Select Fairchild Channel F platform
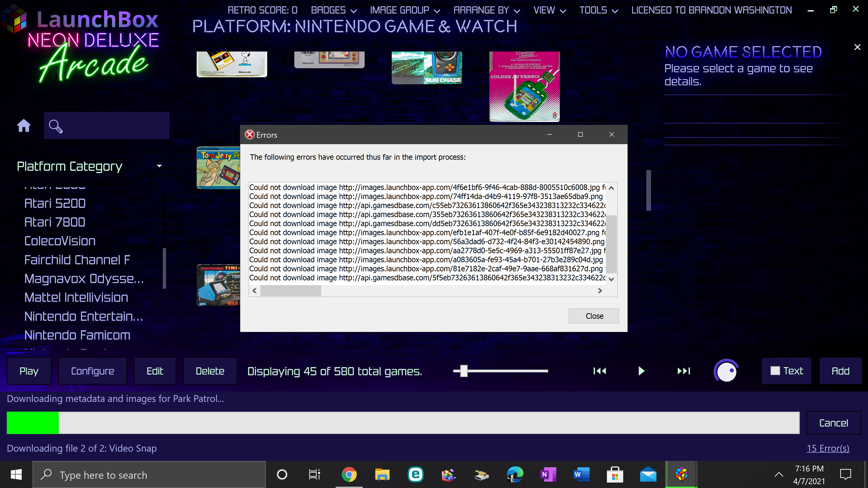This screenshot has width=868, height=488. click(x=77, y=260)
